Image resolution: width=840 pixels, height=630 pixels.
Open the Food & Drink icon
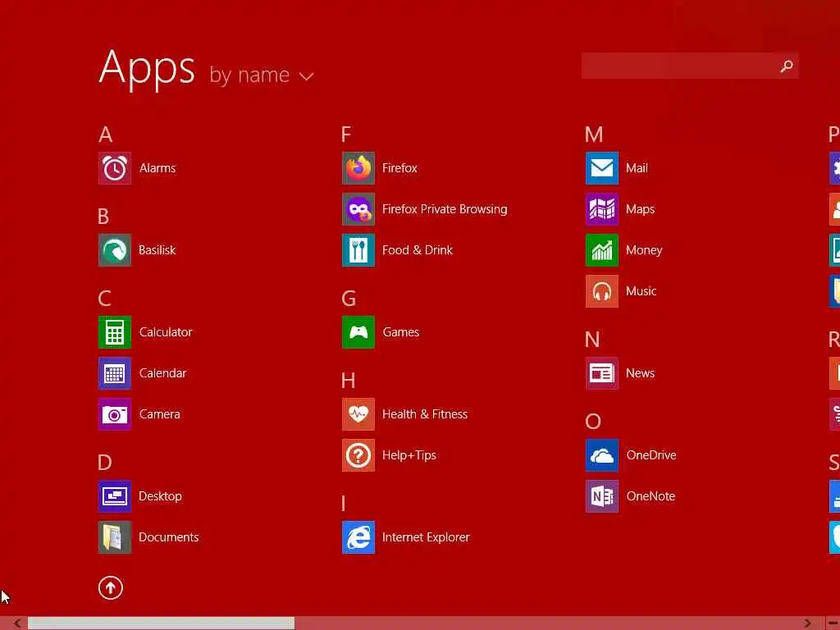358,250
